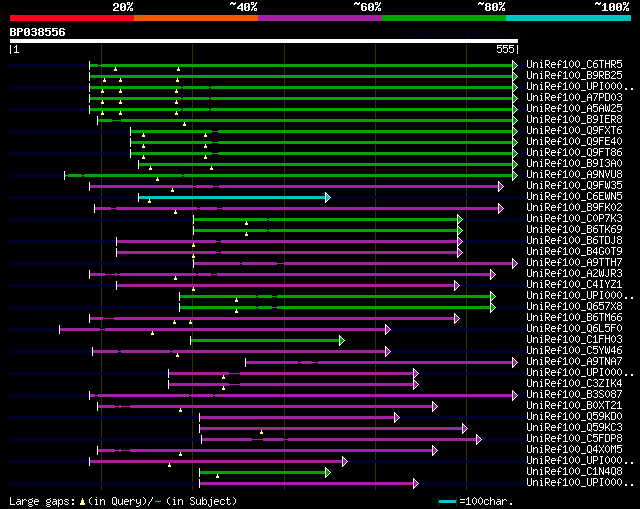The height and width of the screenshot is (509, 640).
Task: Select the UniRef100_Q9FE40 label
Action: pos(574,142)
